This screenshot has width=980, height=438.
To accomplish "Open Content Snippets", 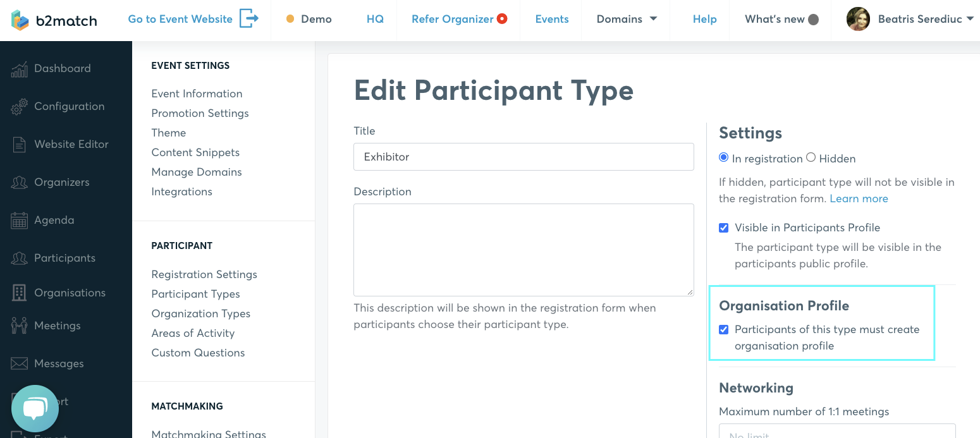I will tap(195, 152).
